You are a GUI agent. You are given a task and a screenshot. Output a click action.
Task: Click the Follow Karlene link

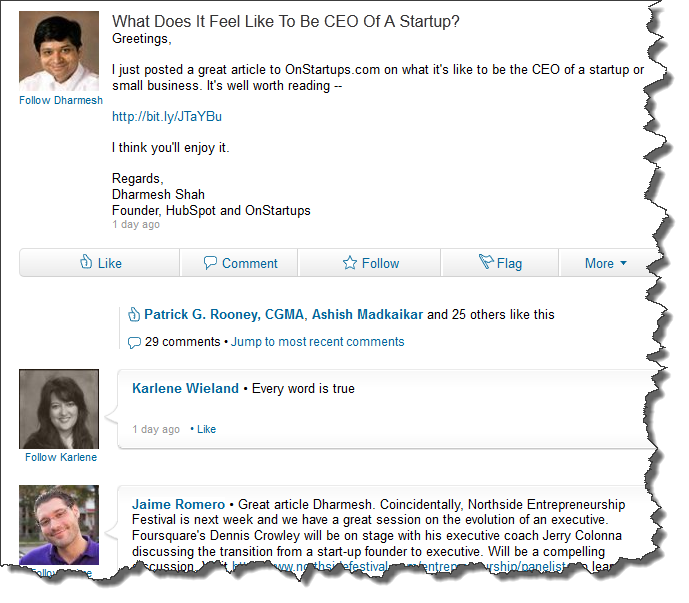(x=61, y=457)
